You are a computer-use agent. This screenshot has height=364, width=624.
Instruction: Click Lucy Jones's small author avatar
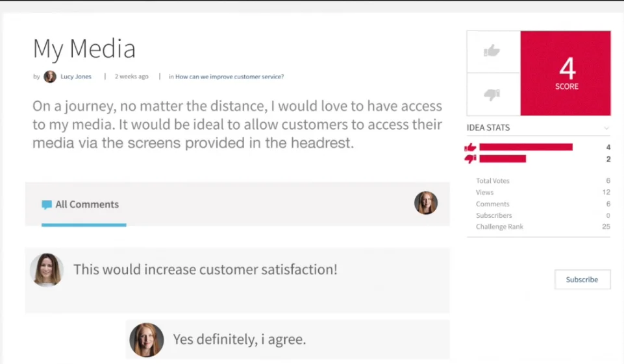[50, 77]
